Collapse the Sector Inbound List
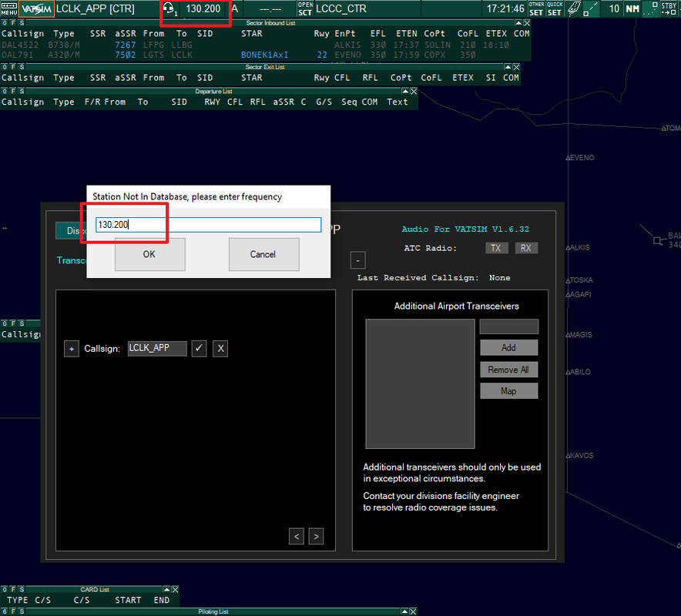The image size is (681, 616). (518, 22)
